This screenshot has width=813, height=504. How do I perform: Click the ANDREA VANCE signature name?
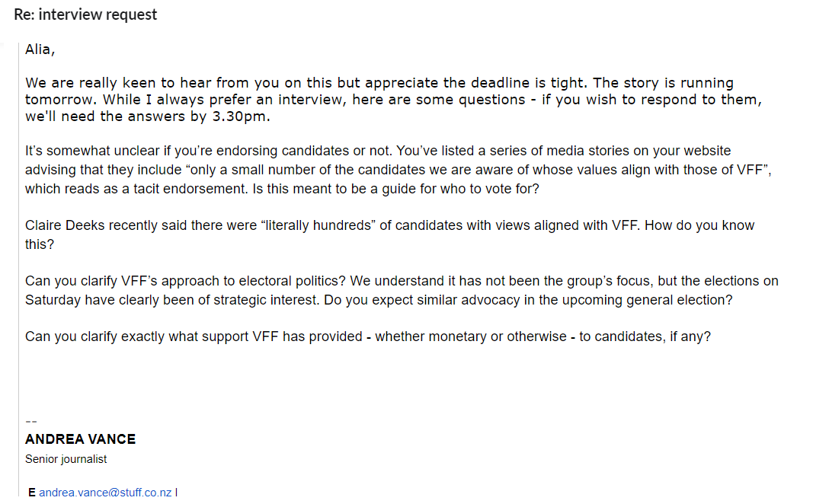point(80,439)
